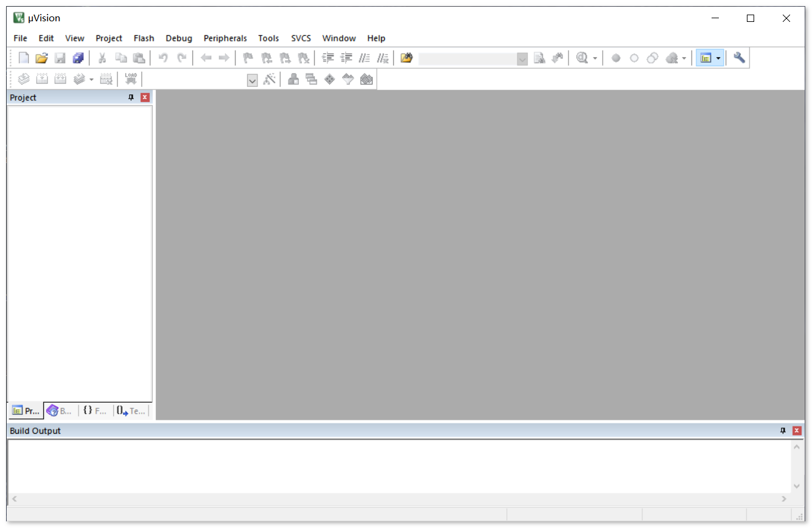Open the debug session dropdown arrow
This screenshot has height=528, width=812.
point(595,58)
